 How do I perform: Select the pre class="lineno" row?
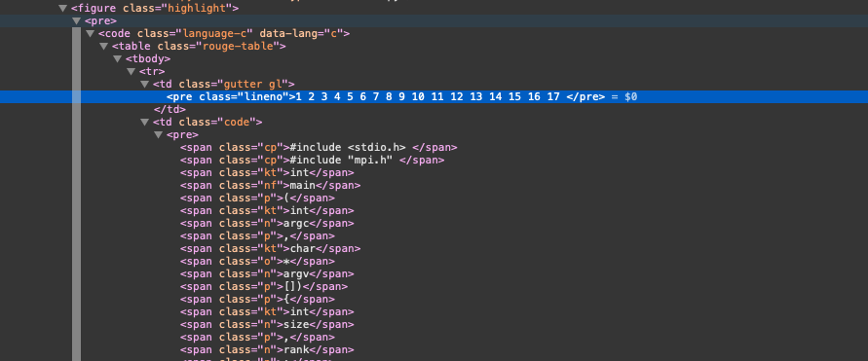click(434, 96)
